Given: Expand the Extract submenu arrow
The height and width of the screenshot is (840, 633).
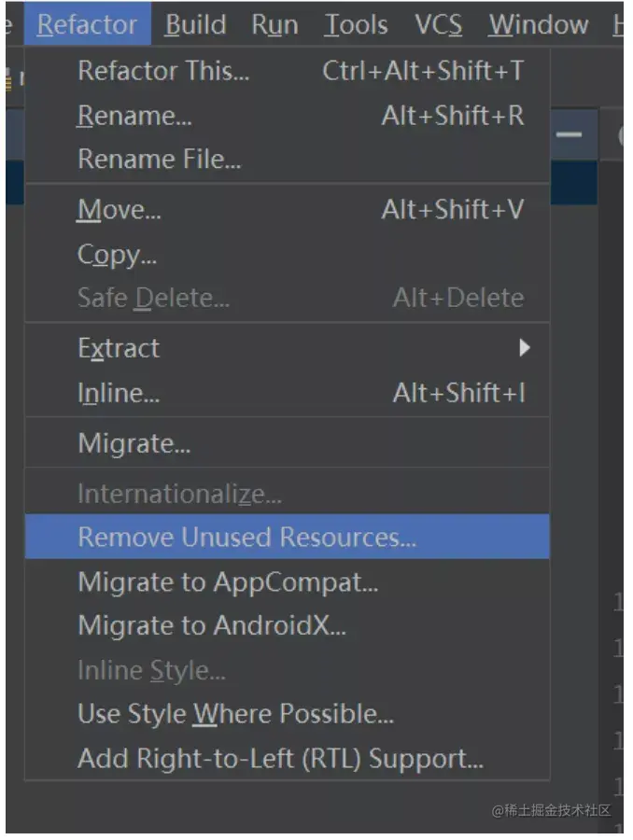Looking at the screenshot, I should [x=525, y=348].
